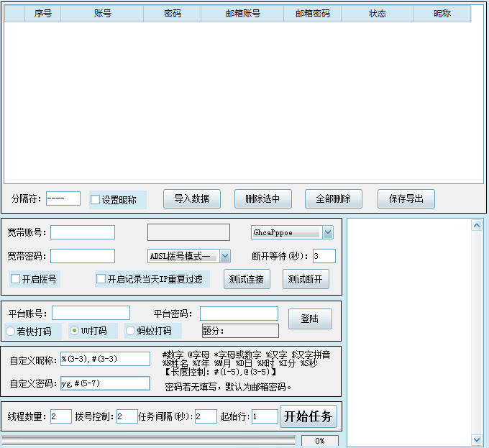Toggle the 开启拨号 checkbox
Image resolution: width=489 pixels, height=448 pixels.
pos(16,279)
